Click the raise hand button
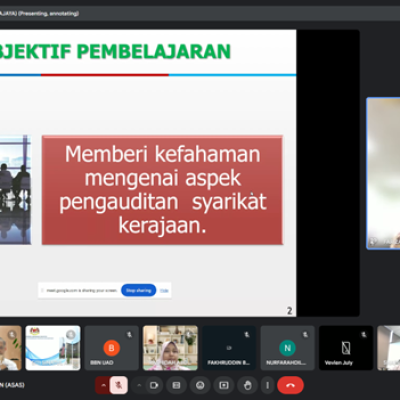Screen dimensions: 400x400 [x=247, y=385]
